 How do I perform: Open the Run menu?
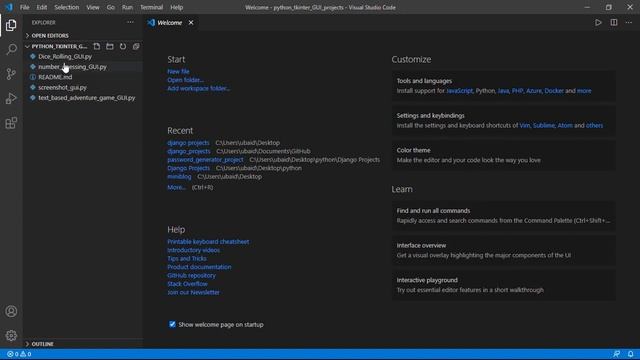pos(127,7)
